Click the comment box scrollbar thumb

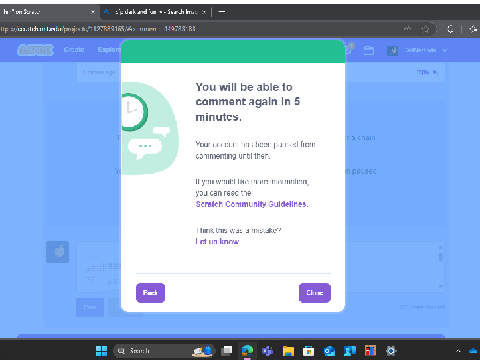[441, 257]
